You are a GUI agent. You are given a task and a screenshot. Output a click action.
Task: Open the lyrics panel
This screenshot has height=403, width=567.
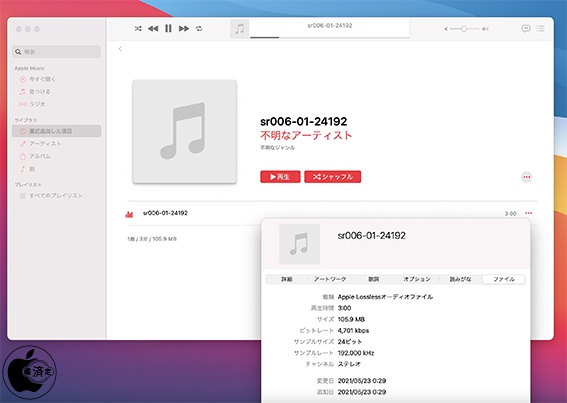point(526,28)
